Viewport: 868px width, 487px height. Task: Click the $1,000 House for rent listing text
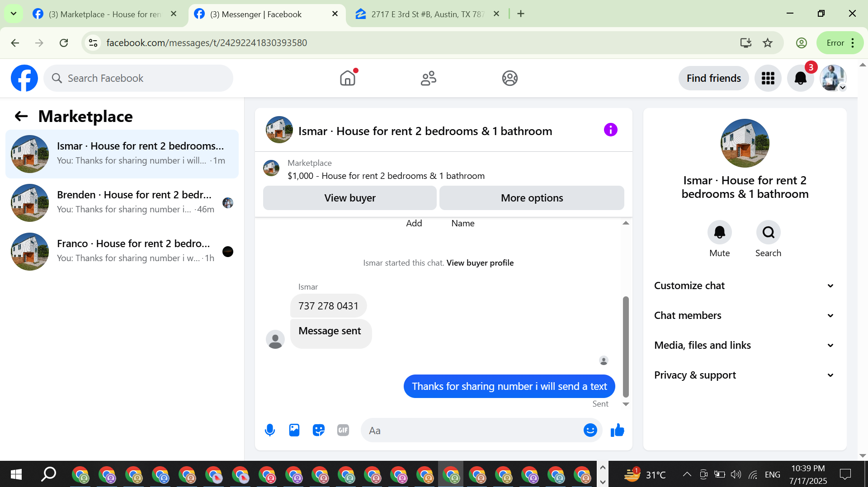click(386, 176)
